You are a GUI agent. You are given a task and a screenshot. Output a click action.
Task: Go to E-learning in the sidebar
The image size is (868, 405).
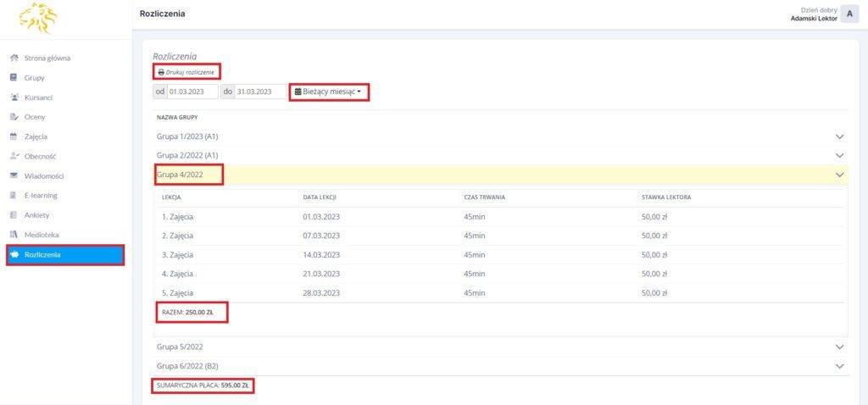(41, 196)
